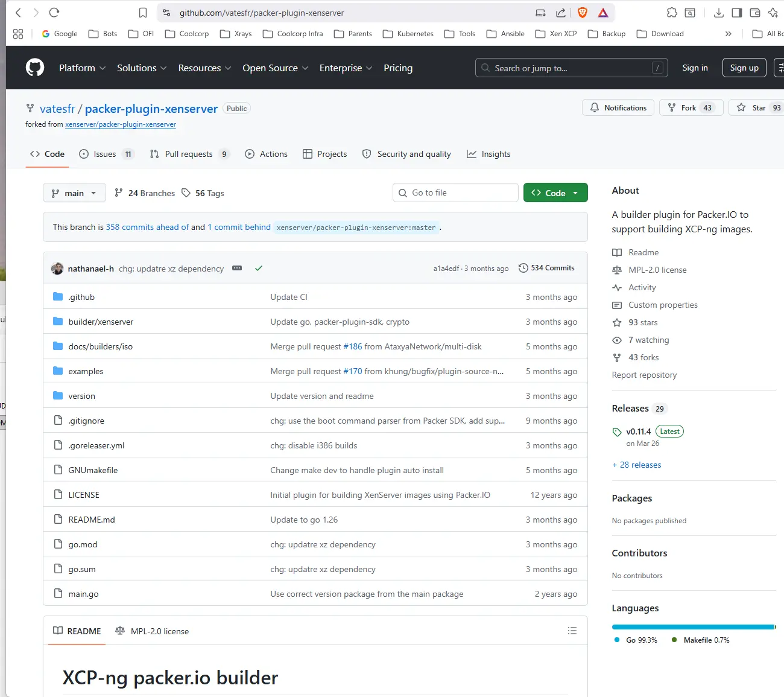Click the Sign up button
The image size is (784, 697).
744,68
